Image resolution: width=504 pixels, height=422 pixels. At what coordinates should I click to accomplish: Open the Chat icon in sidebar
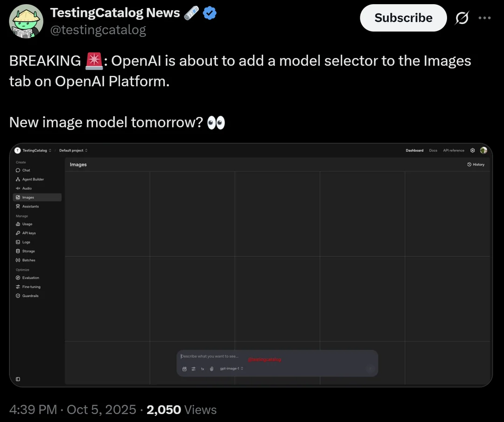18,170
